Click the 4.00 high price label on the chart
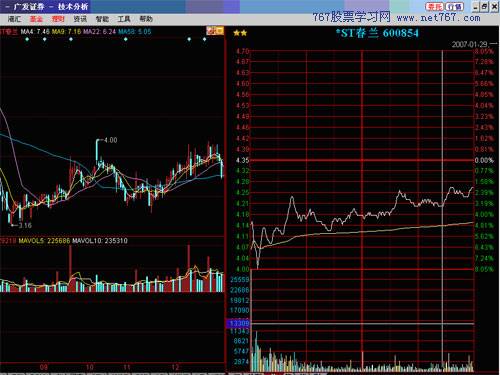The image size is (500, 375). (110, 140)
